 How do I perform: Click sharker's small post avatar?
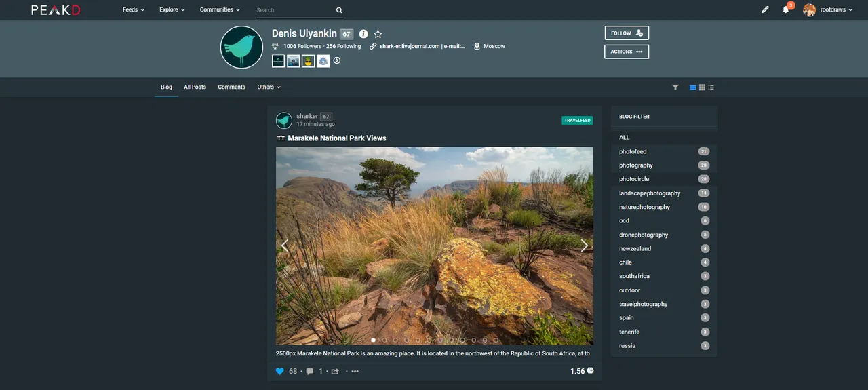284,121
